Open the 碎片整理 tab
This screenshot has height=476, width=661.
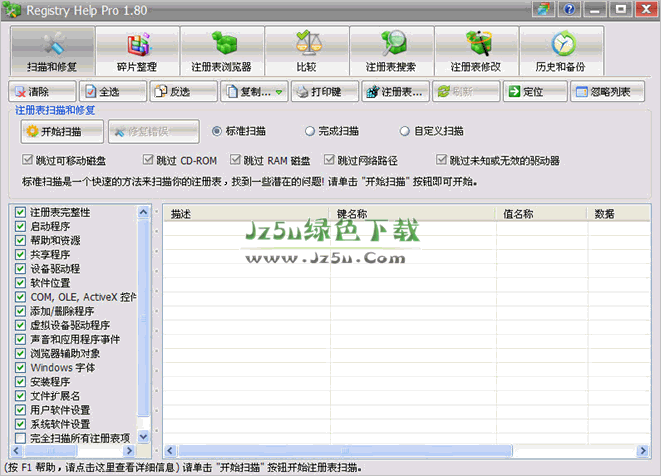(137, 51)
